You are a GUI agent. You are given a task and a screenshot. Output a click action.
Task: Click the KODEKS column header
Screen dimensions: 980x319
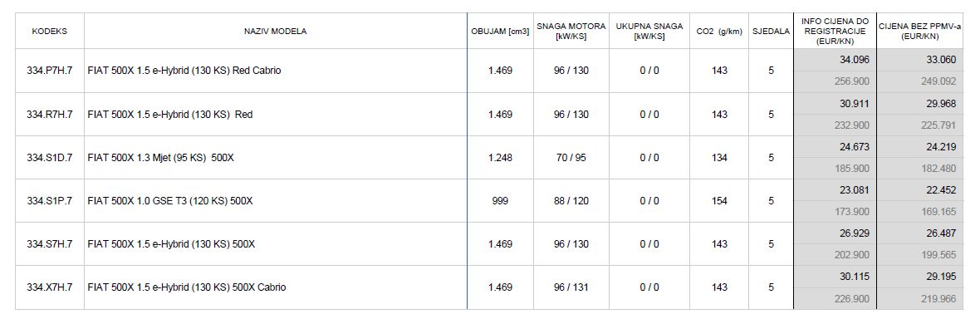(x=49, y=32)
